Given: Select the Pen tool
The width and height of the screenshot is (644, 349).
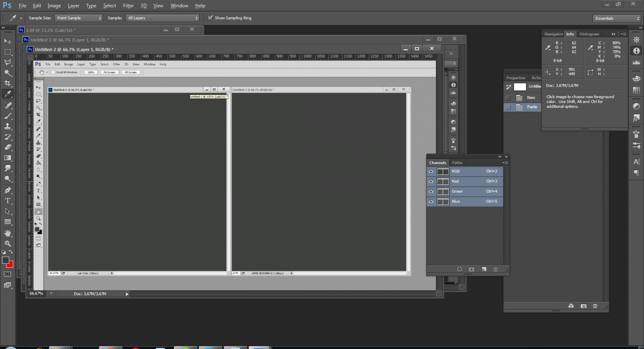Looking at the screenshot, I should click(8, 190).
